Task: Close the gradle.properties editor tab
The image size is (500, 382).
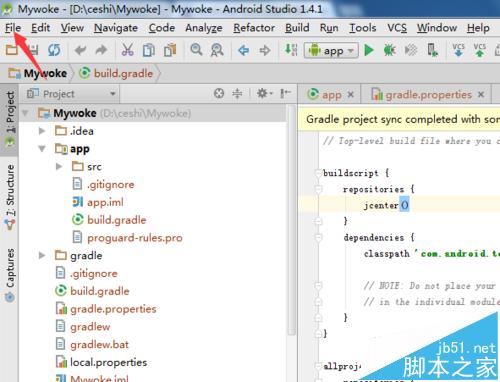Action: [x=481, y=95]
